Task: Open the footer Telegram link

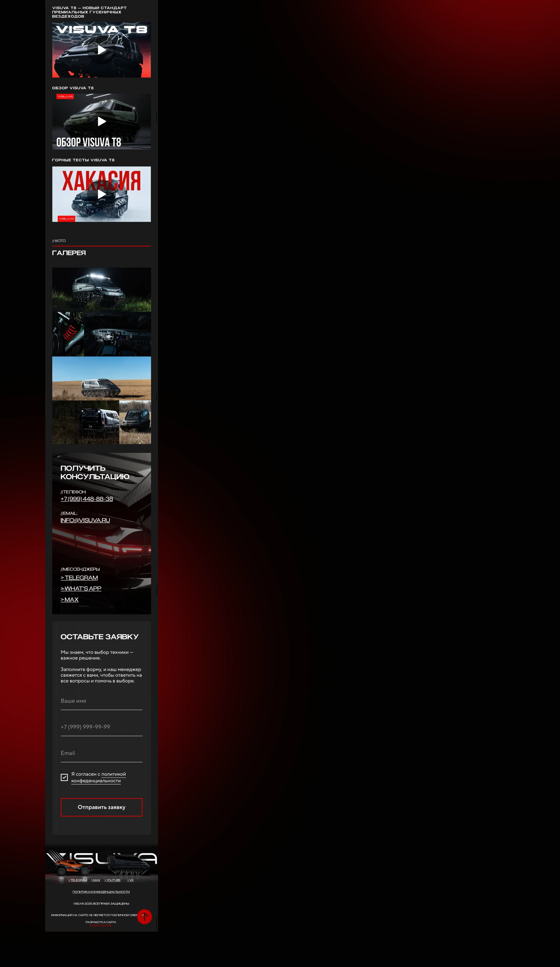Action: point(78,880)
